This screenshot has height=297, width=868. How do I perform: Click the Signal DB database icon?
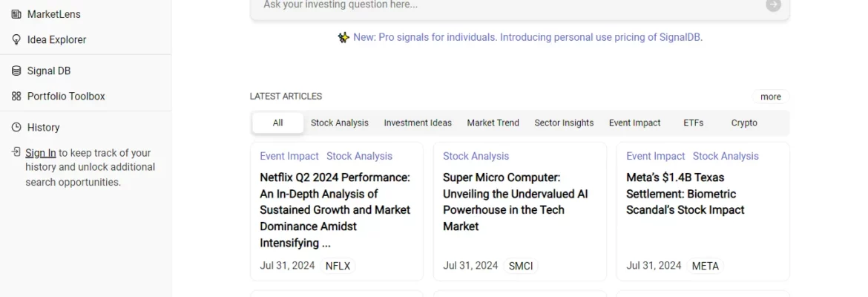coord(16,71)
